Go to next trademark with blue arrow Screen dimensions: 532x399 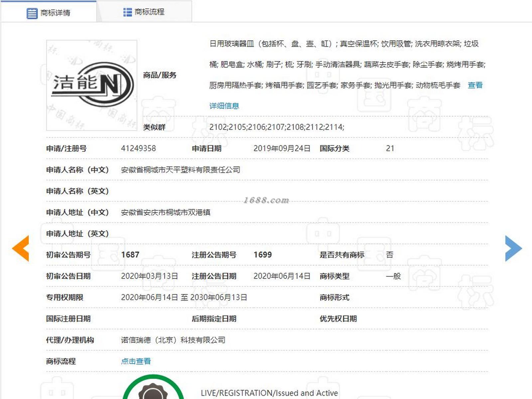coord(513,248)
